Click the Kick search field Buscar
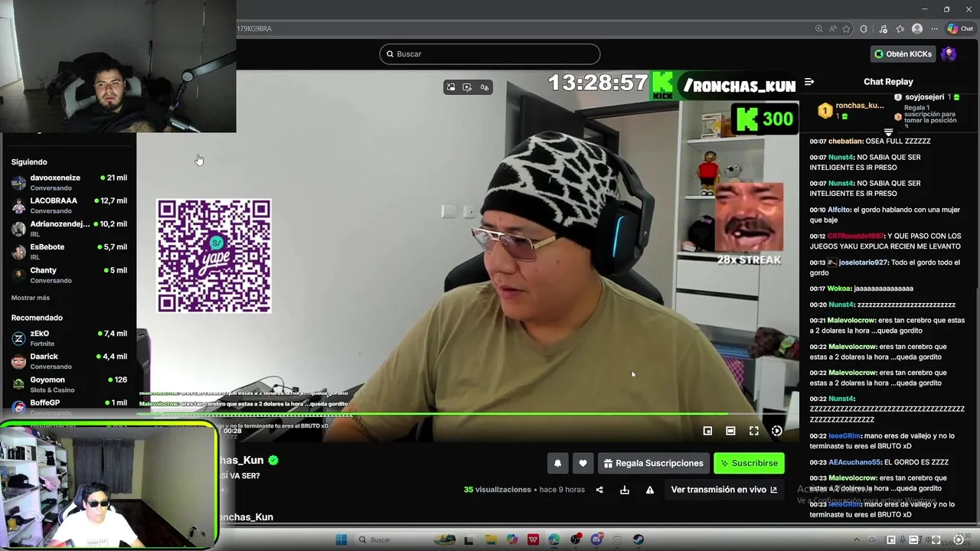This screenshot has width=980, height=551. pos(490,54)
